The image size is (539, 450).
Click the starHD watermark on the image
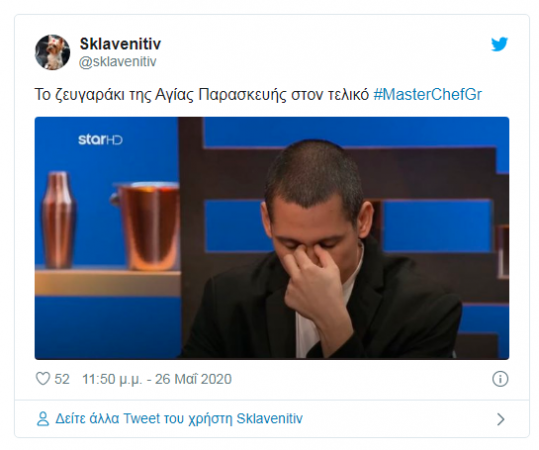(x=100, y=139)
